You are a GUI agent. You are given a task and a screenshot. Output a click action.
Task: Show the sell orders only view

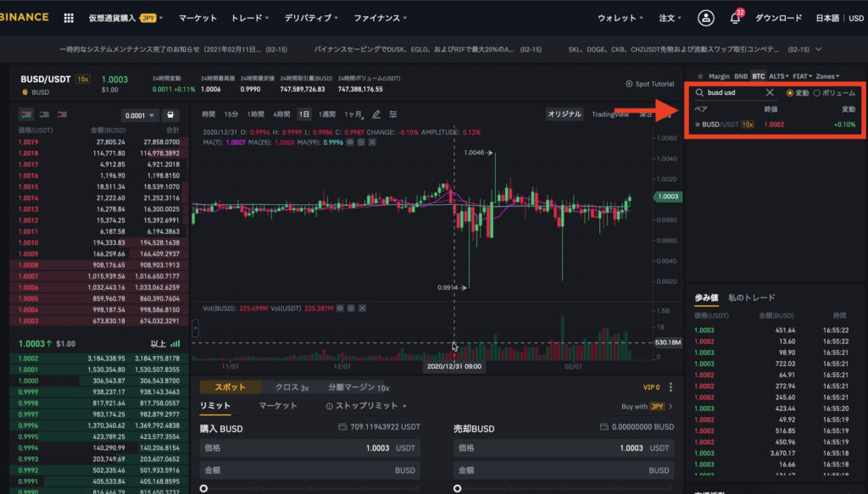pyautogui.click(x=62, y=114)
